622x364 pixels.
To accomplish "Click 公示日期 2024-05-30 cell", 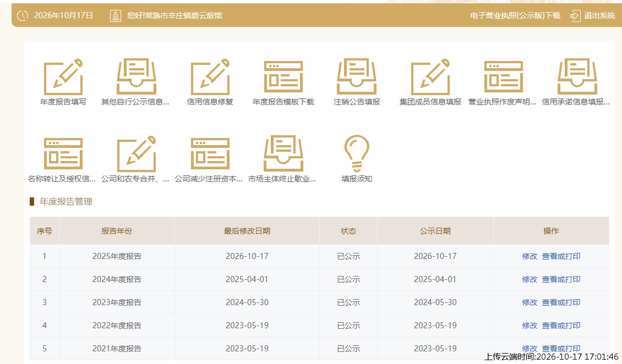I will [435, 302].
